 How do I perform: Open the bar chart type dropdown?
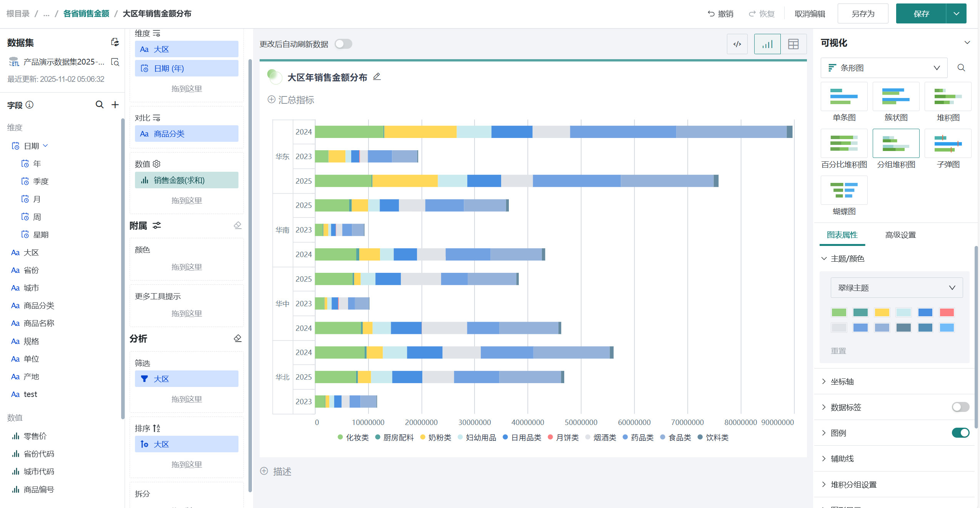pyautogui.click(x=883, y=68)
